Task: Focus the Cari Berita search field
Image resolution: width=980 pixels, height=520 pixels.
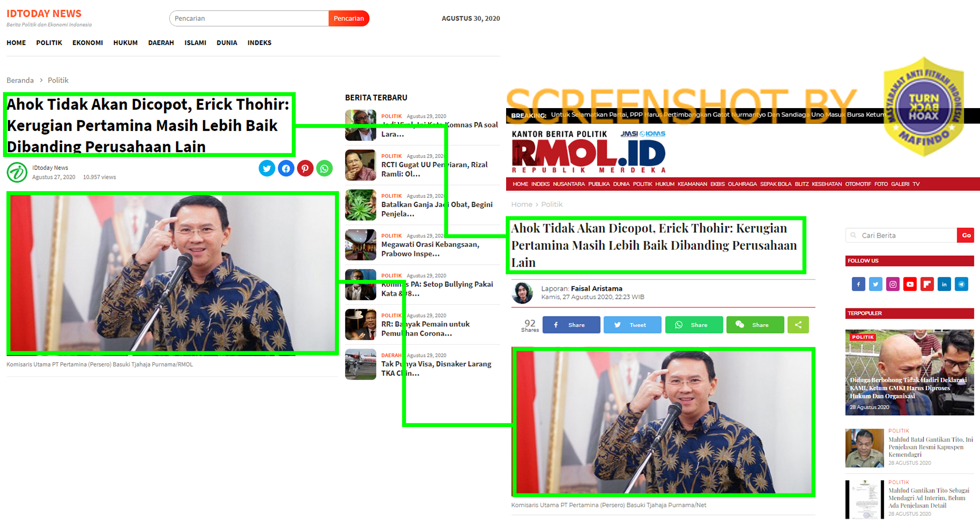Action: (901, 235)
